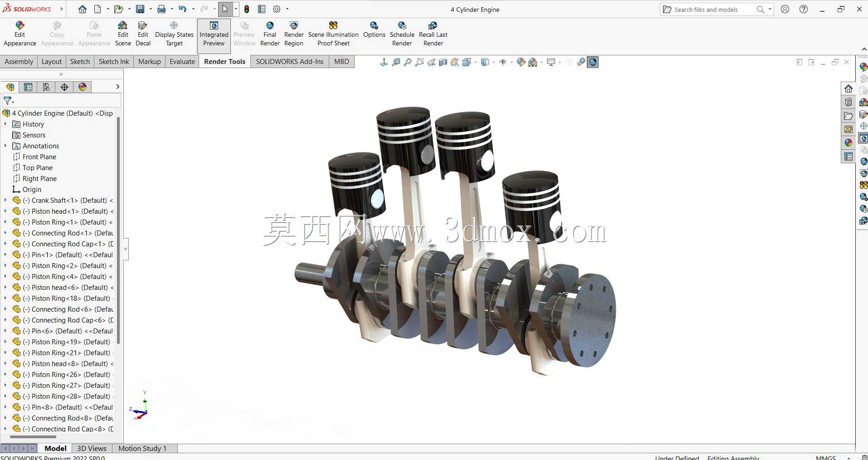Click the Rebuild traffic light icon
The image size is (868, 460).
point(247,9)
